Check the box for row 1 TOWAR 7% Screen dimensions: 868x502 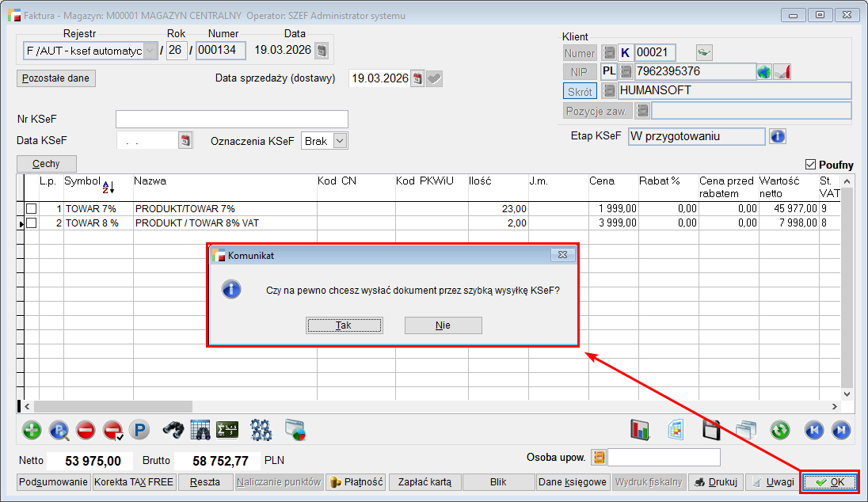click(x=31, y=208)
